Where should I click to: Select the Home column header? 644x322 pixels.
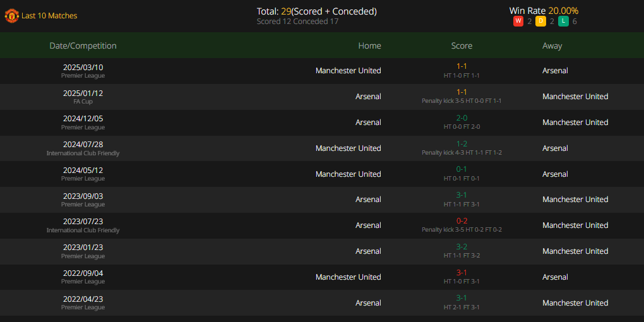[x=369, y=45]
